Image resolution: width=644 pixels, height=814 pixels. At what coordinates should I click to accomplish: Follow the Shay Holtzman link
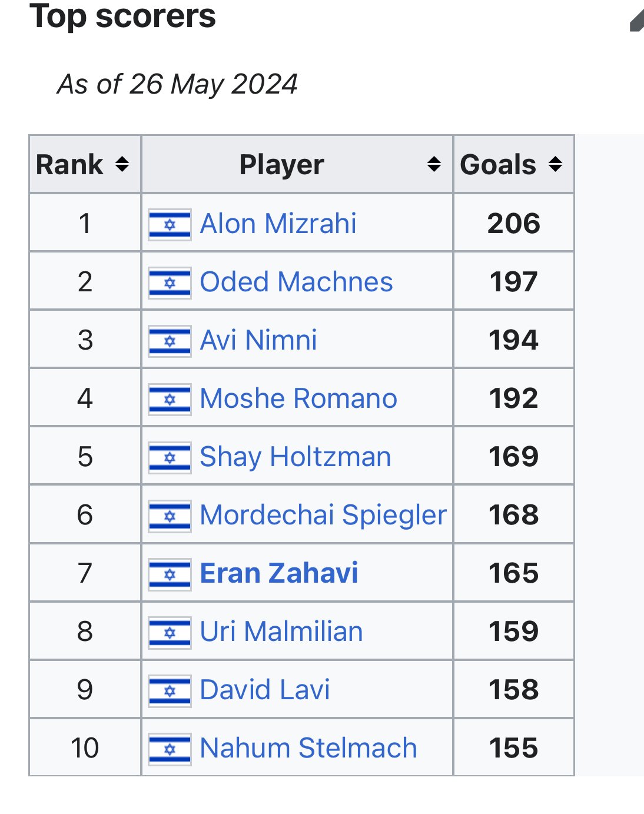(x=296, y=457)
